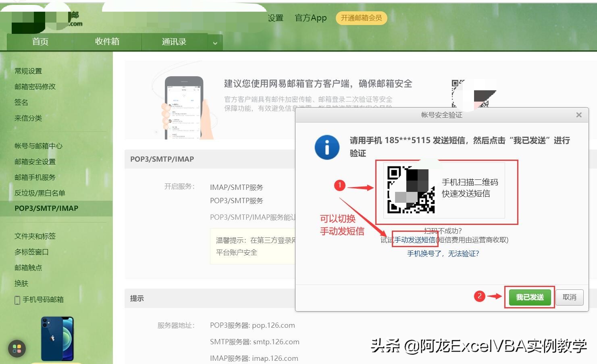Close the 帐号安全验证 dialog

[579, 115]
